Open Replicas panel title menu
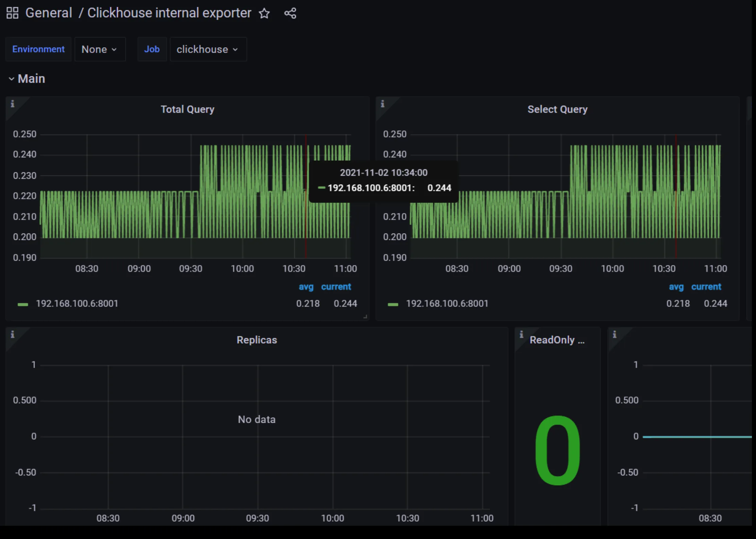Viewport: 756px width, 539px height. [257, 340]
